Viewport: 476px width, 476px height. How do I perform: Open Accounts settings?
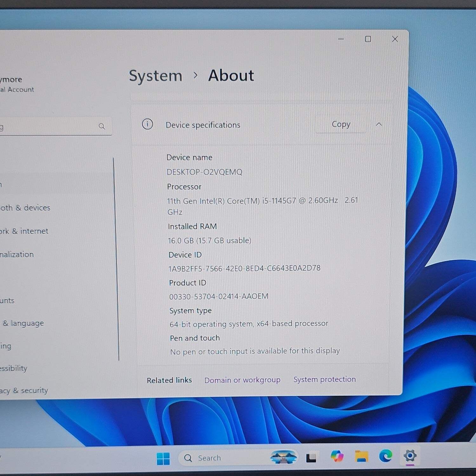click(7, 301)
